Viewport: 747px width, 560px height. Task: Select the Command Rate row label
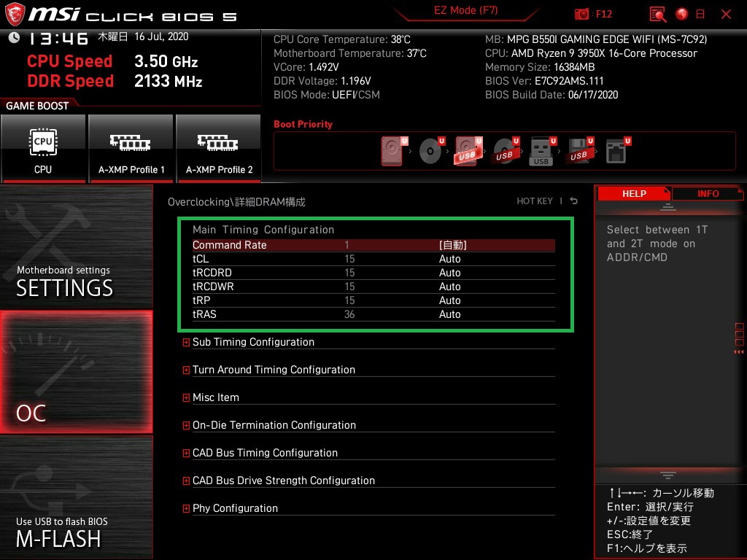pos(229,245)
